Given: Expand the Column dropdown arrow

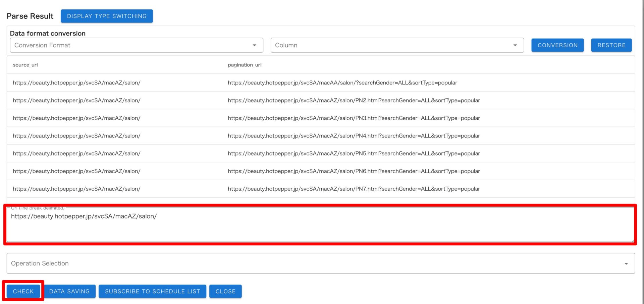Looking at the screenshot, I should click(515, 45).
